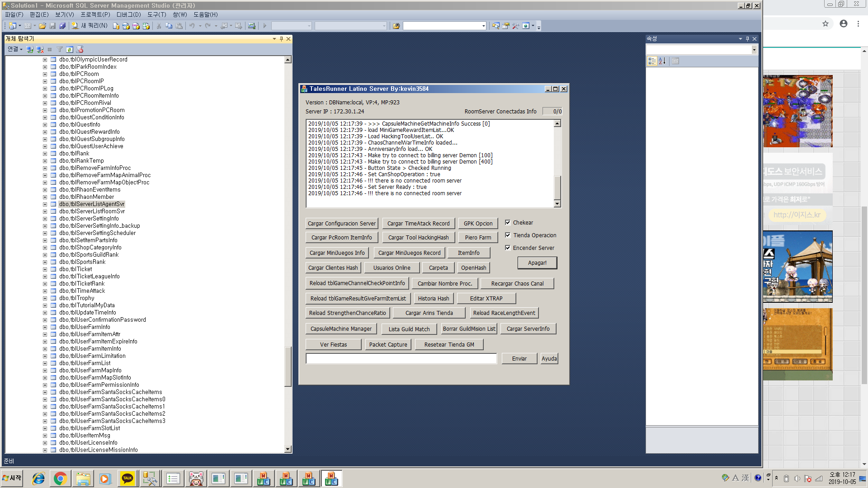Click the Database Engine Query icon
868x488 pixels.
[x=116, y=26]
